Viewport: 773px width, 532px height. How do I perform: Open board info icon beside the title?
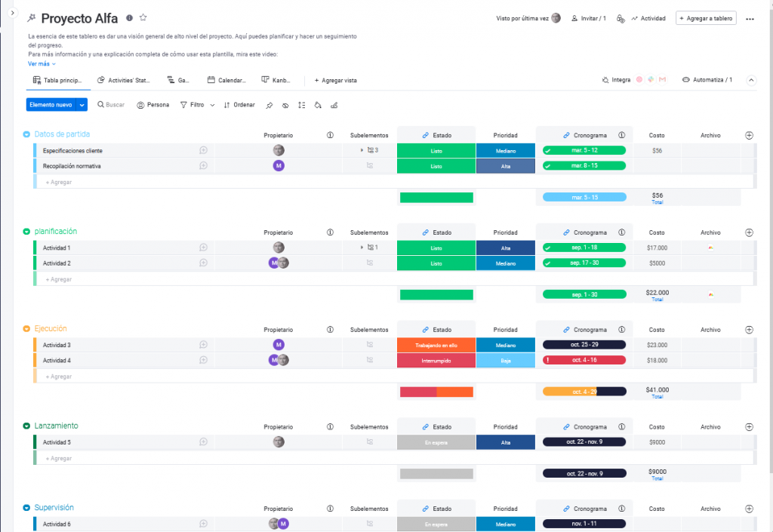(x=130, y=18)
